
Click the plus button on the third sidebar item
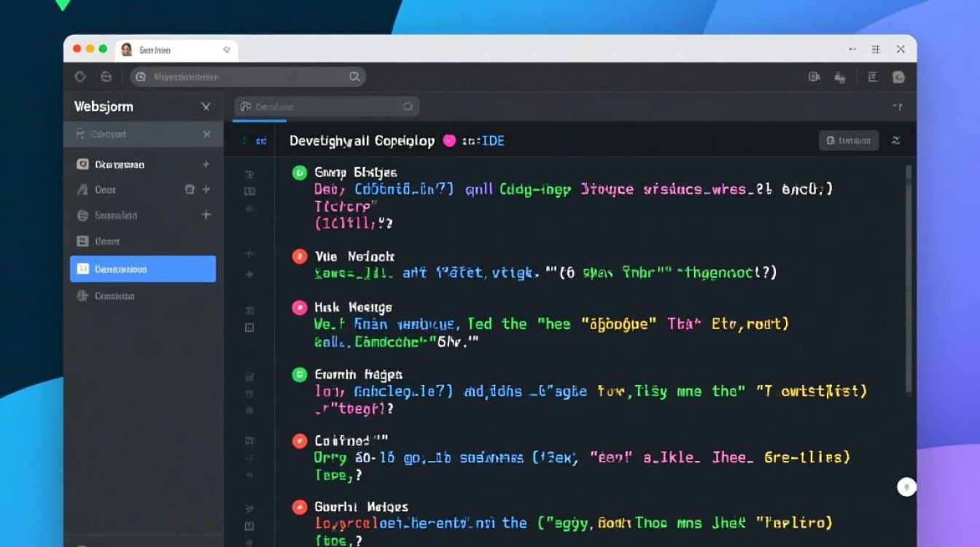(206, 214)
